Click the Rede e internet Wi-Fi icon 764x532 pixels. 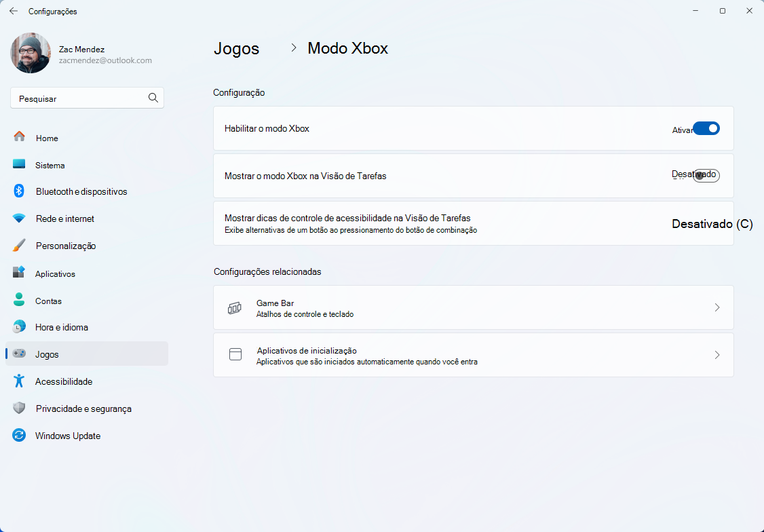(19, 218)
